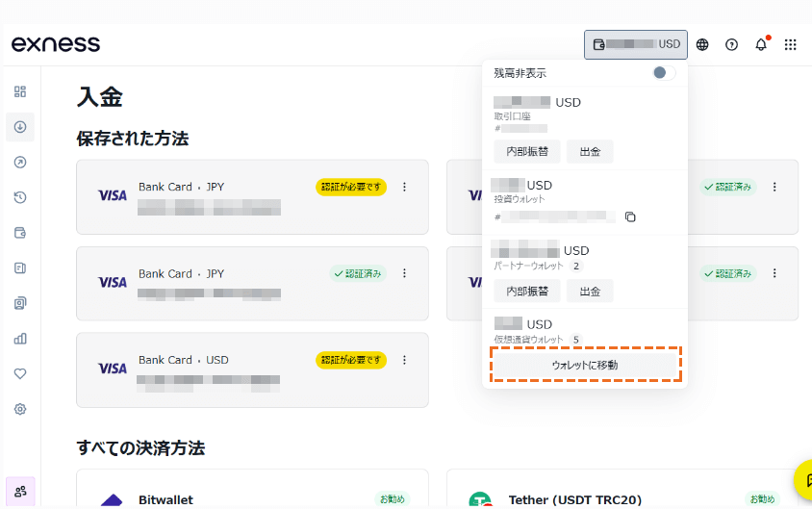The height and width of the screenshot is (509, 812).
Task: Click 出金 under 取引口座
Action: [590, 152]
